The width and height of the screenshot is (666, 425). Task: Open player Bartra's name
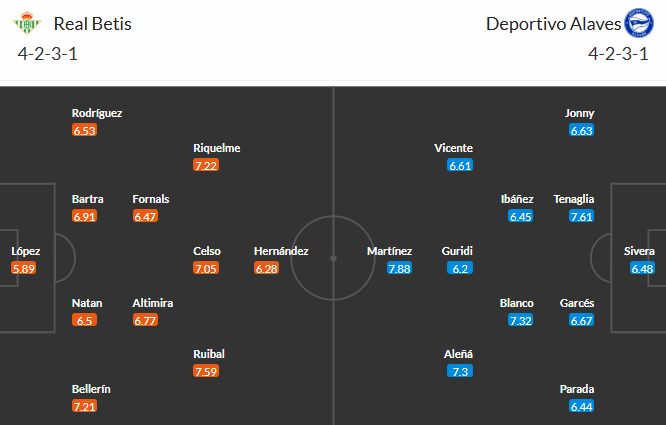coord(88,199)
